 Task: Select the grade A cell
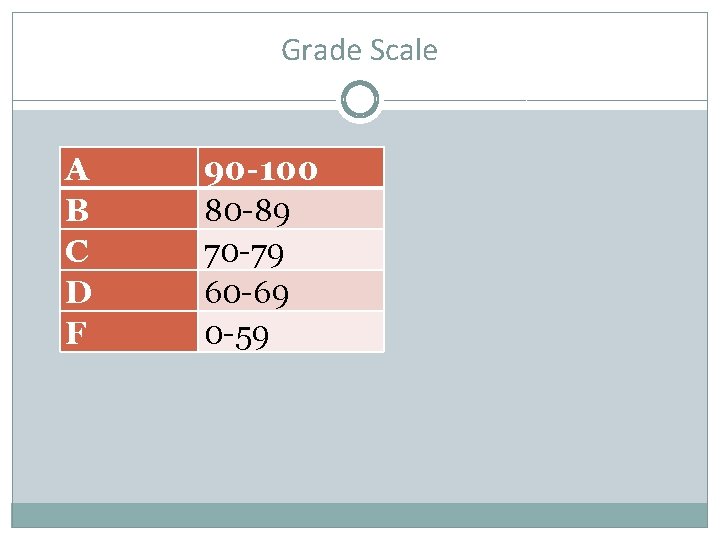coord(129,167)
